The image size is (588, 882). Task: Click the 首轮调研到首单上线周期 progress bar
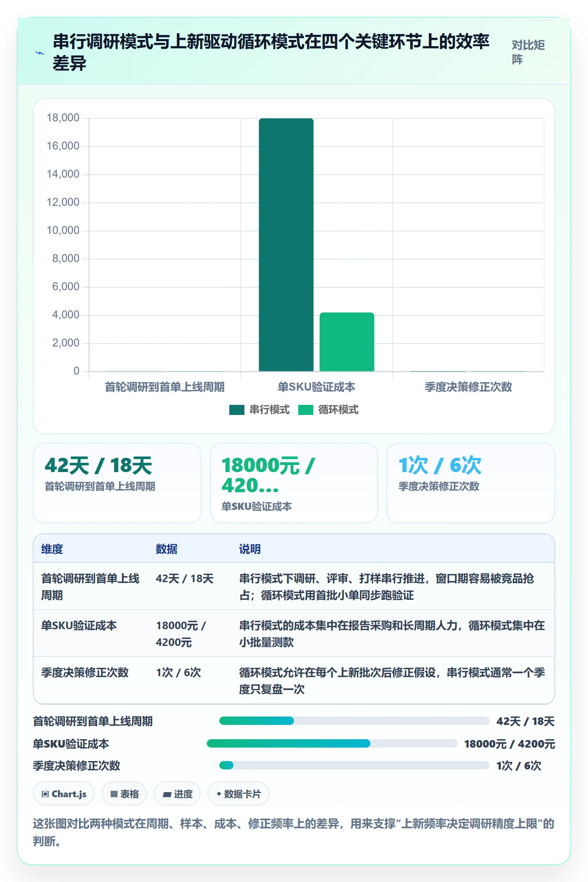pyautogui.click(x=354, y=721)
